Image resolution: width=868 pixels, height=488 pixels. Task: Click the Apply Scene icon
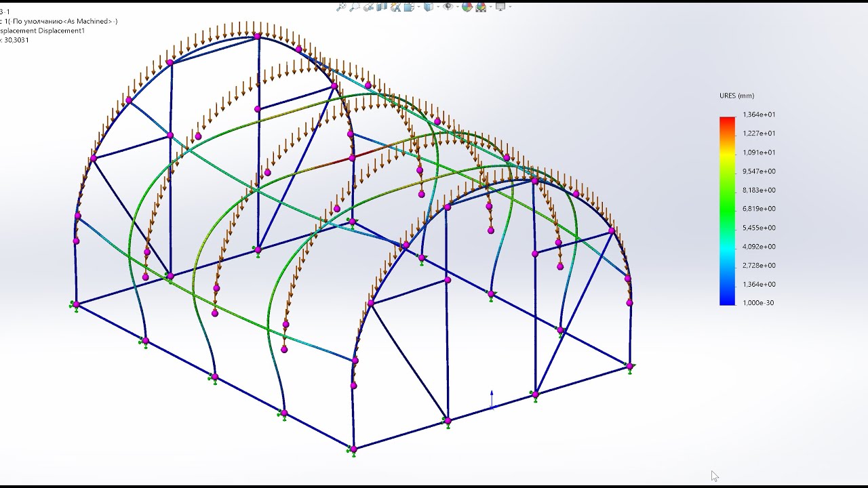481,7
